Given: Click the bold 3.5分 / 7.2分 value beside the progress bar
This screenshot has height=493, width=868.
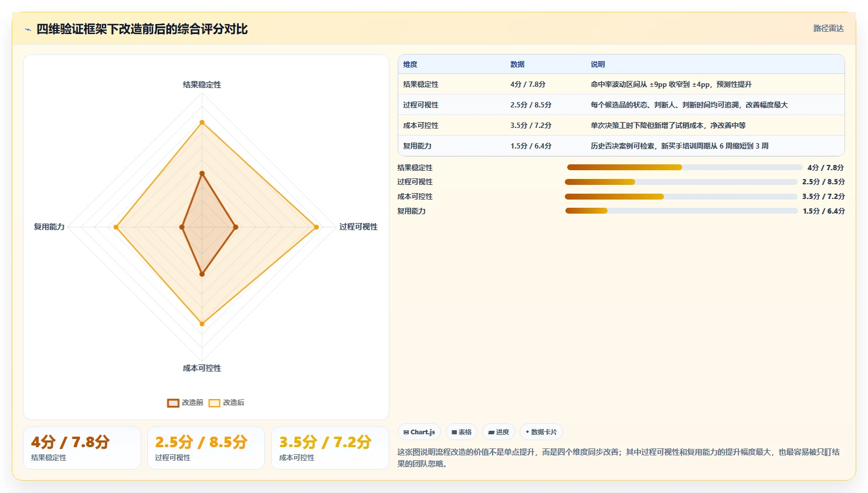Looking at the screenshot, I should pyautogui.click(x=823, y=197).
